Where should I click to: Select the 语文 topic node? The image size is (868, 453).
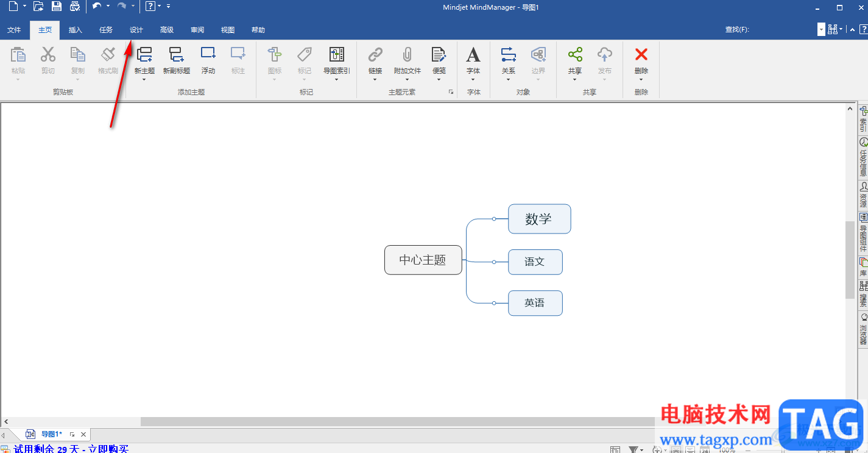coord(535,262)
